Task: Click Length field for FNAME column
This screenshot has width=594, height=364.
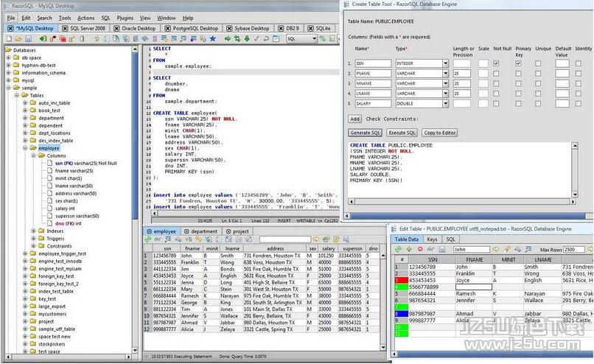Action: pos(462,74)
